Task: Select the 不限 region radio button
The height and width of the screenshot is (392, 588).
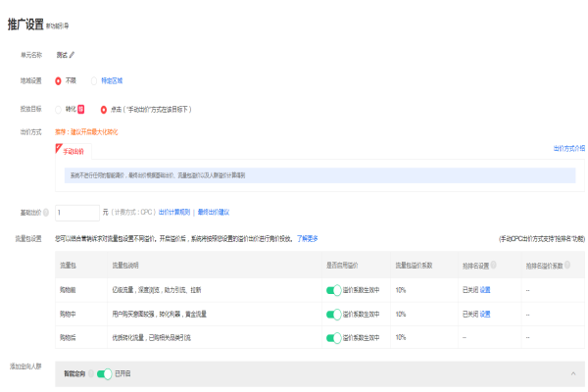Action: [59, 81]
